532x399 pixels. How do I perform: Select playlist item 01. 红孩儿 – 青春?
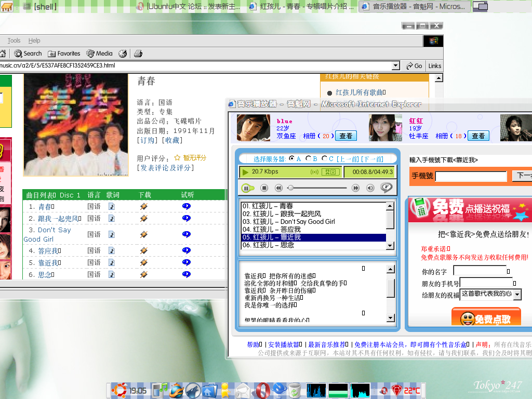tap(313, 206)
